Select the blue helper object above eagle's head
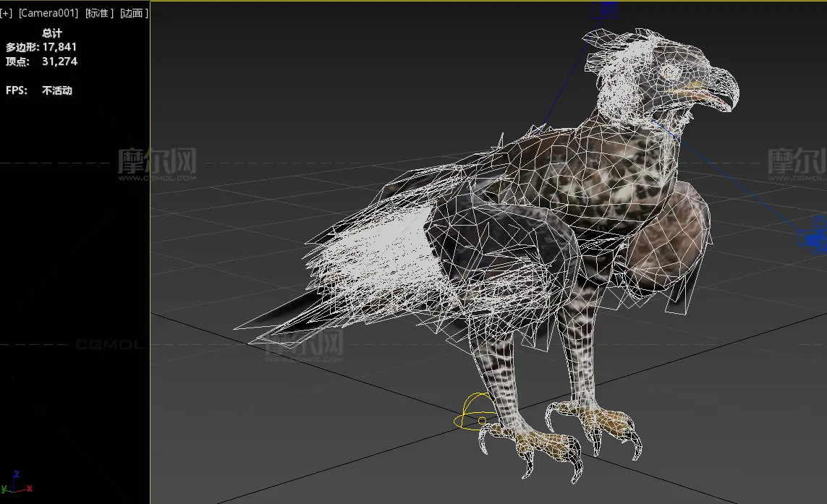Image resolution: width=827 pixels, height=504 pixels. pyautogui.click(x=606, y=9)
